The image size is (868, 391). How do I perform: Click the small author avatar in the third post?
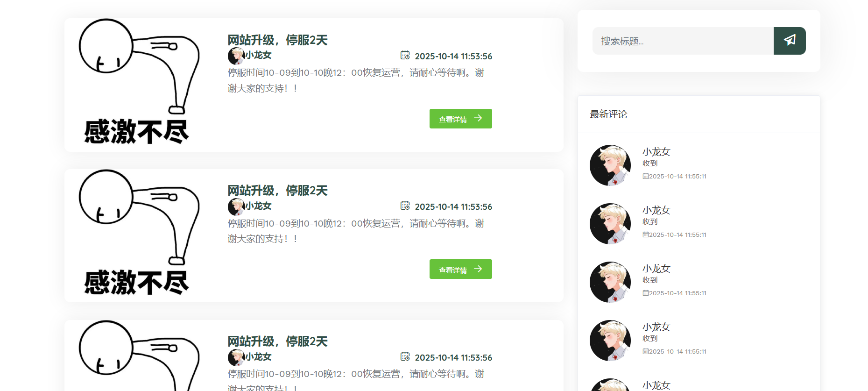[236, 357]
